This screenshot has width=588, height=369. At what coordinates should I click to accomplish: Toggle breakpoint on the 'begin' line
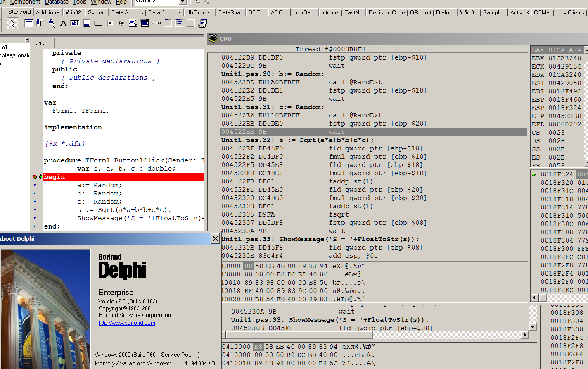[x=35, y=177]
